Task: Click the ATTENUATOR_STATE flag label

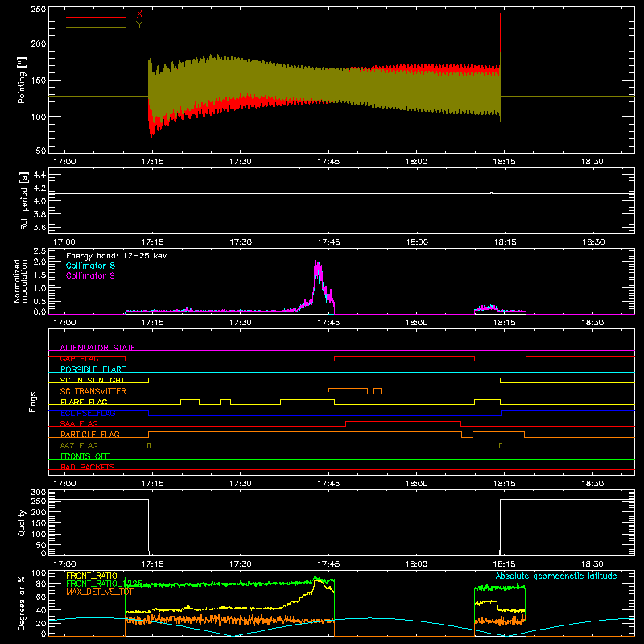Action: [97, 348]
